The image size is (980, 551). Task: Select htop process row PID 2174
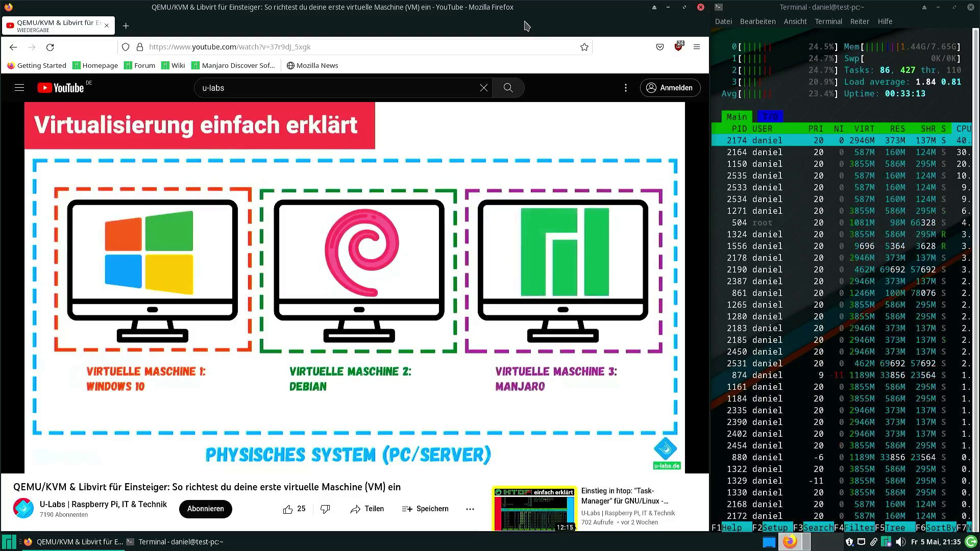(842, 140)
